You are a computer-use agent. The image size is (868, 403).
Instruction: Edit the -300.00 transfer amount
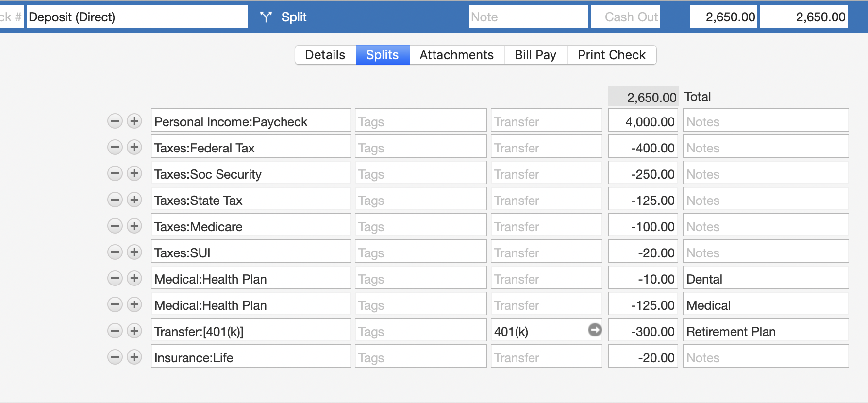(643, 330)
